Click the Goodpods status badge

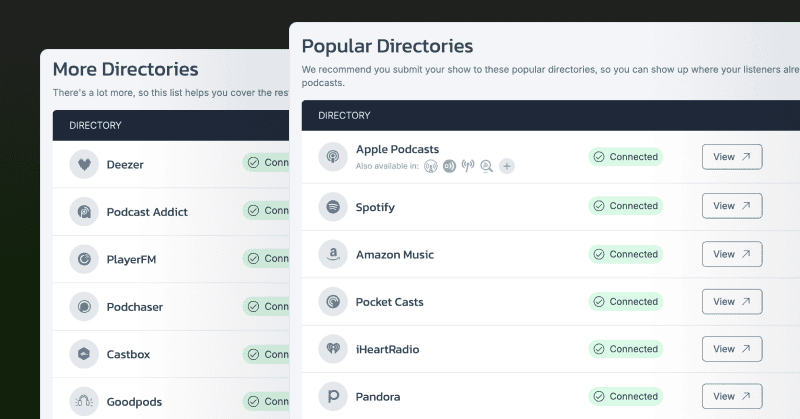(x=266, y=402)
